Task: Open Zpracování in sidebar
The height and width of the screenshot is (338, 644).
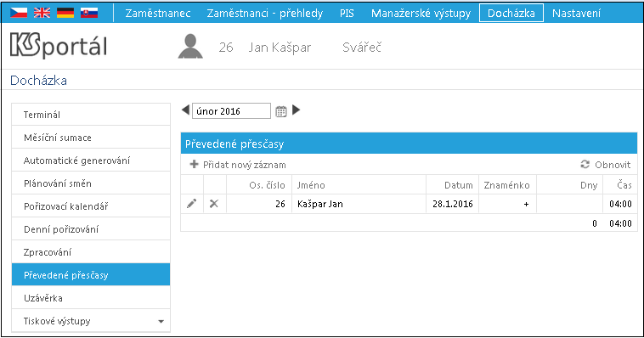Action: click(x=91, y=252)
